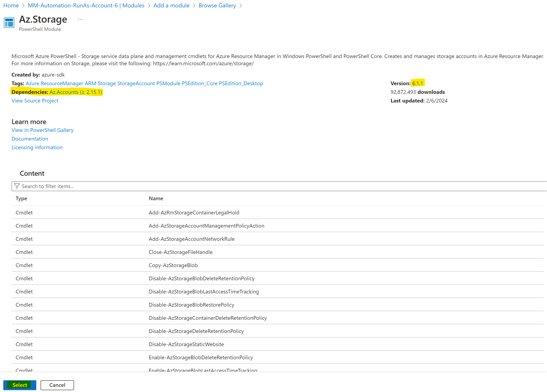
Task: Click the Content section heading
Action: pos(32,173)
